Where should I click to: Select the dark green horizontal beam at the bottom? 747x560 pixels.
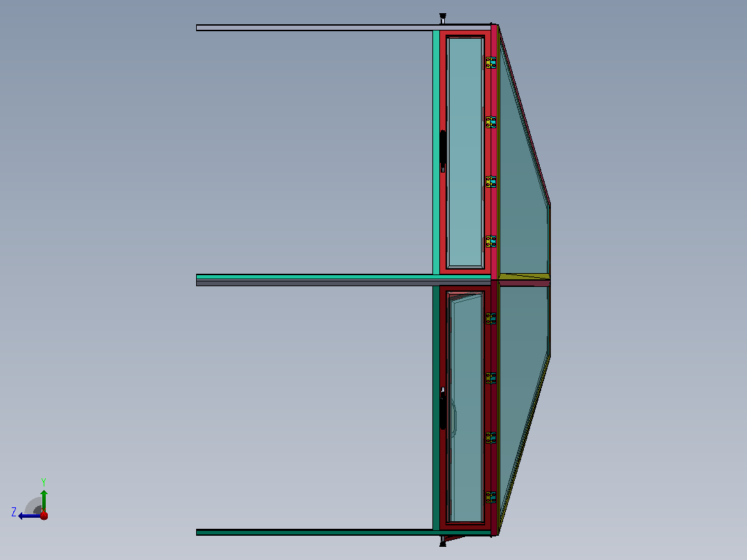pos(344,532)
